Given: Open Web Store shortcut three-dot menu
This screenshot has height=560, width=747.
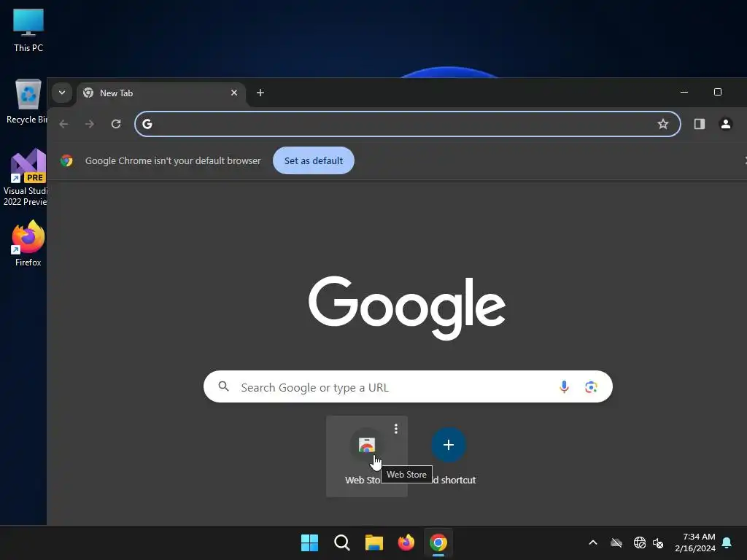Looking at the screenshot, I should 396,429.
